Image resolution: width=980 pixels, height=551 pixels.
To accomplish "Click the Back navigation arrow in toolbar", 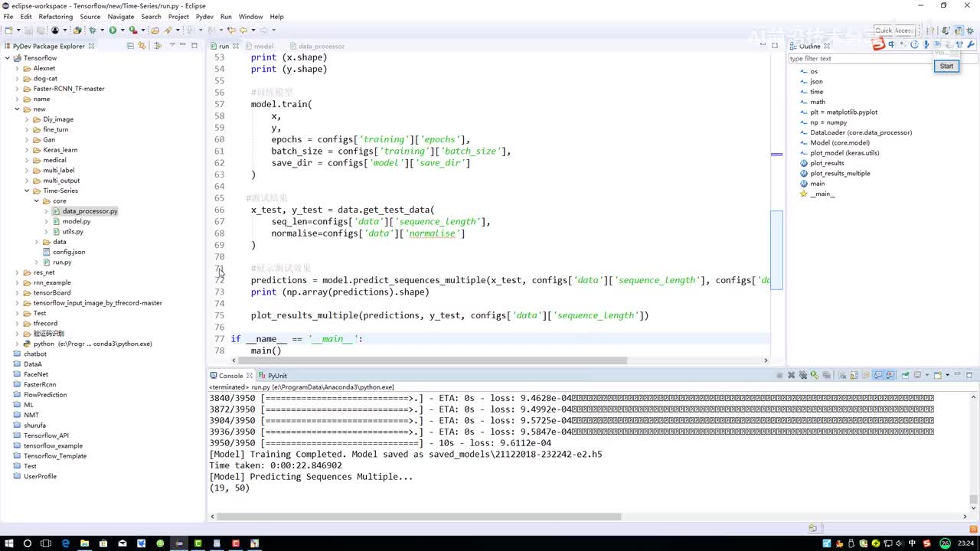I will pyautogui.click(x=243, y=31).
